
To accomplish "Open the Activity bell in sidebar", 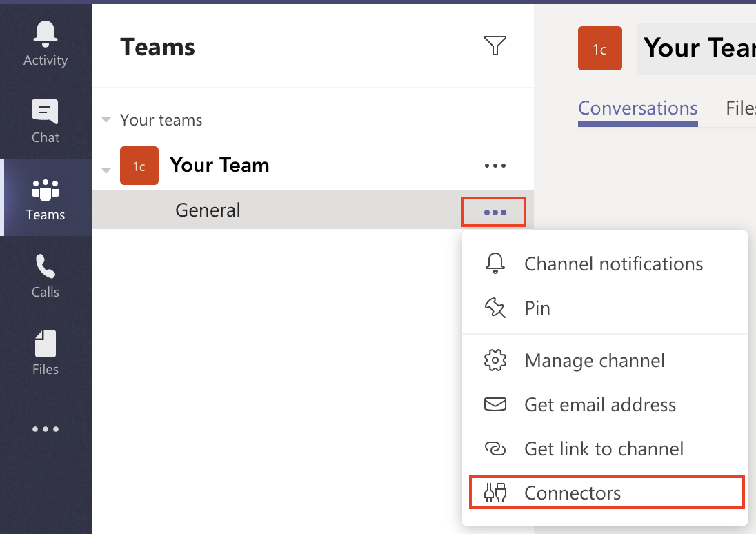I will 46,43.
